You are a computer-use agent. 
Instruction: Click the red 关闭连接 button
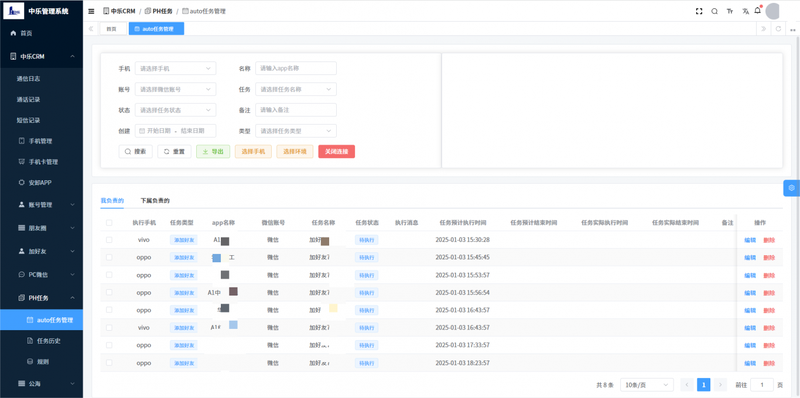336,152
